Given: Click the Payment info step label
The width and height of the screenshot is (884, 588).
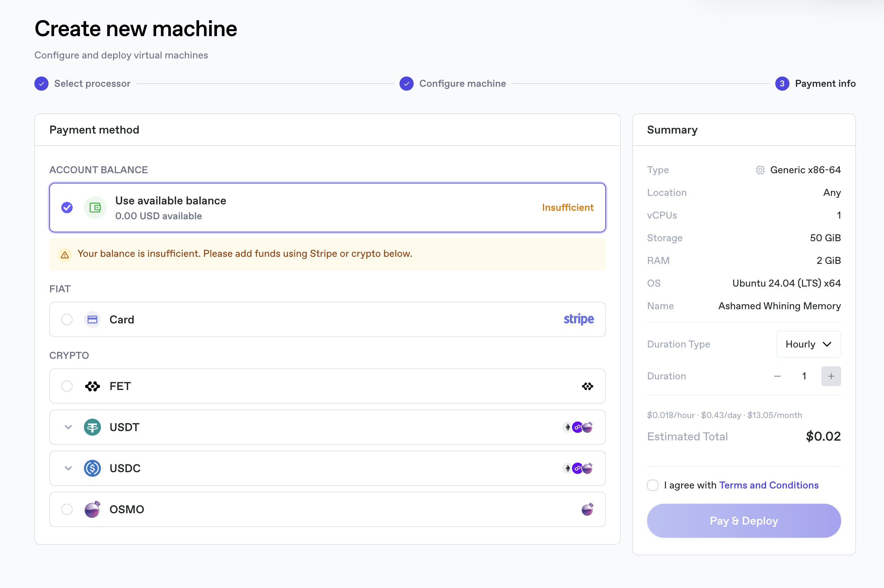Looking at the screenshot, I should pyautogui.click(x=825, y=84).
